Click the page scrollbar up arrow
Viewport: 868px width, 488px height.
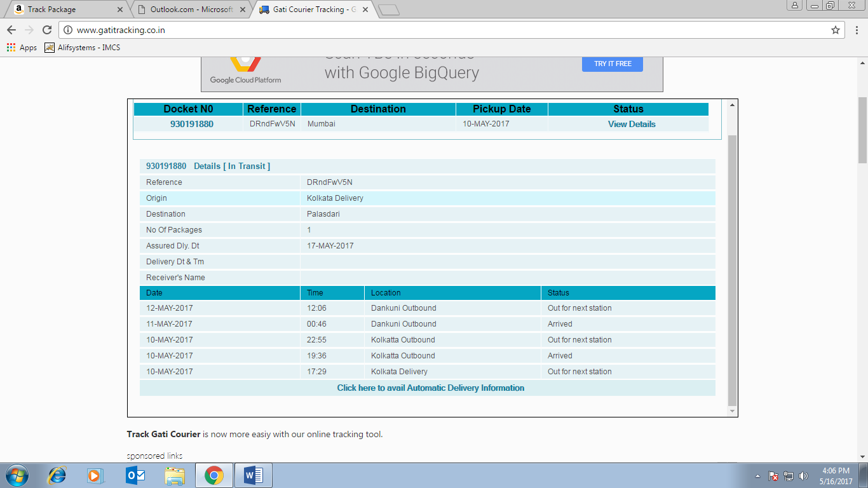(862, 62)
